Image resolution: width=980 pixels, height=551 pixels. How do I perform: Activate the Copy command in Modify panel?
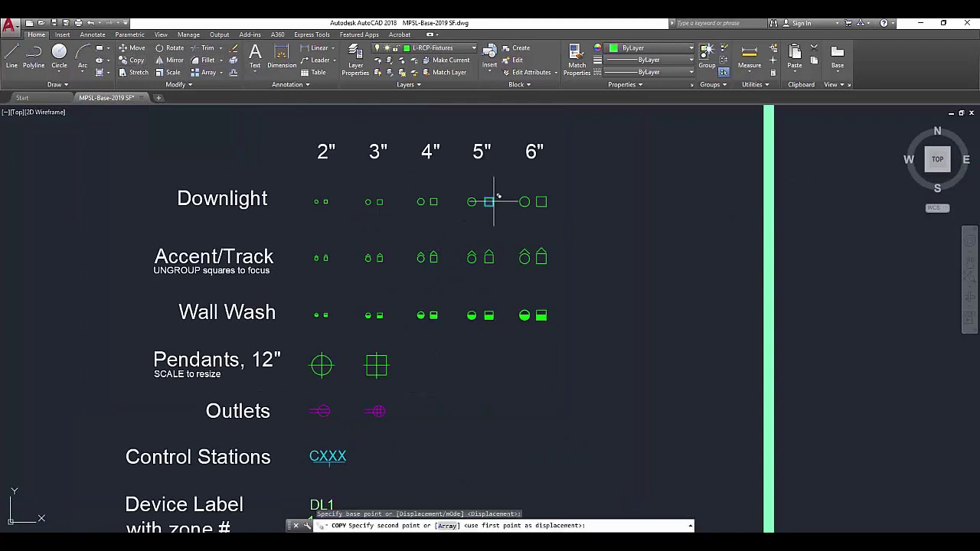click(132, 60)
